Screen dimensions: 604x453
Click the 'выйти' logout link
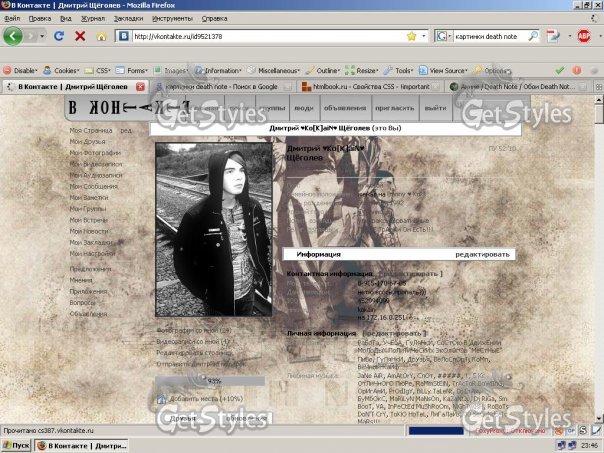435,108
